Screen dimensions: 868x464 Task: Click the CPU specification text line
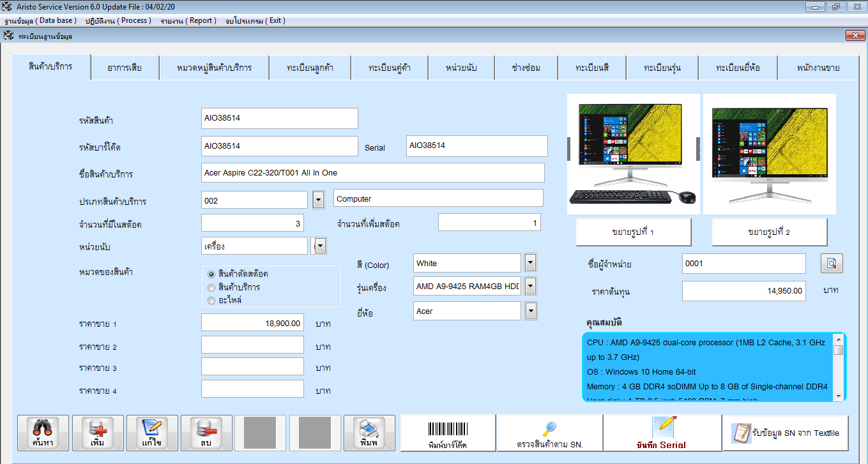(x=707, y=350)
